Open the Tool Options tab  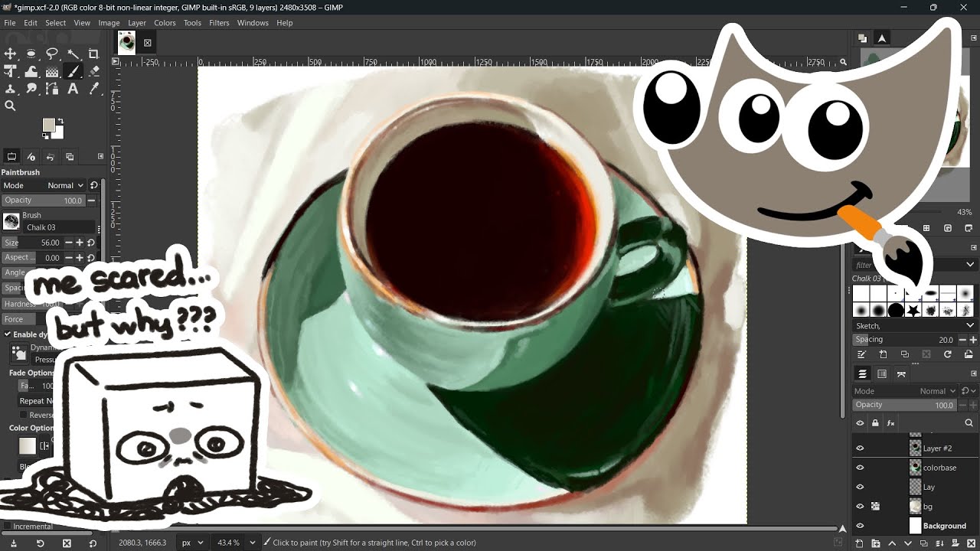click(x=11, y=157)
